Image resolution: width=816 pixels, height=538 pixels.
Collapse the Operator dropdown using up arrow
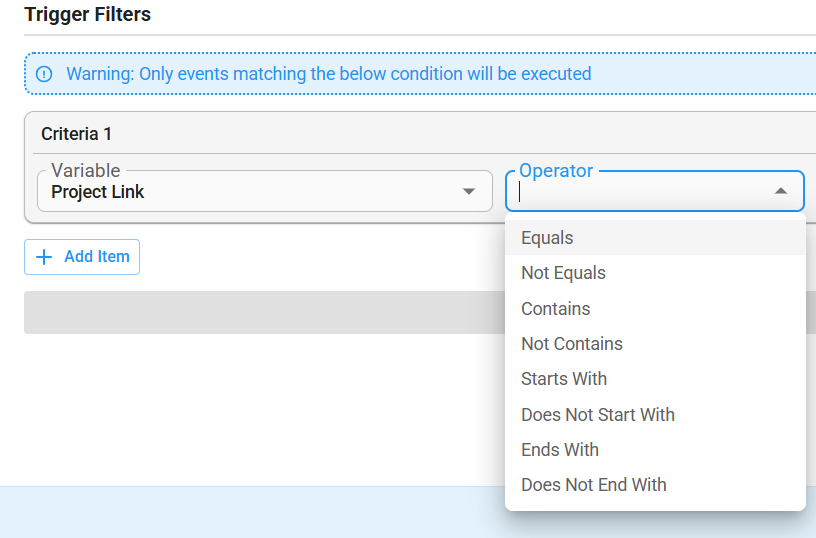(x=781, y=191)
